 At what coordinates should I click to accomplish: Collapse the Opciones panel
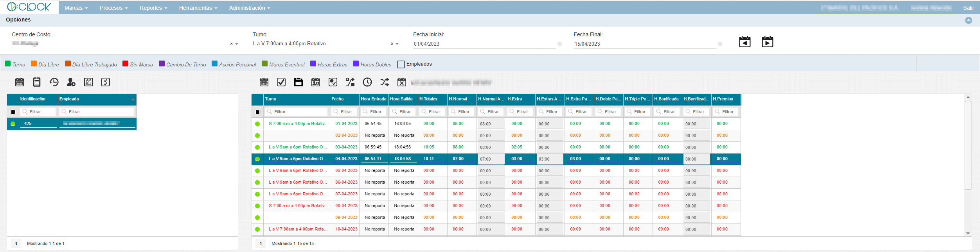[x=969, y=20]
